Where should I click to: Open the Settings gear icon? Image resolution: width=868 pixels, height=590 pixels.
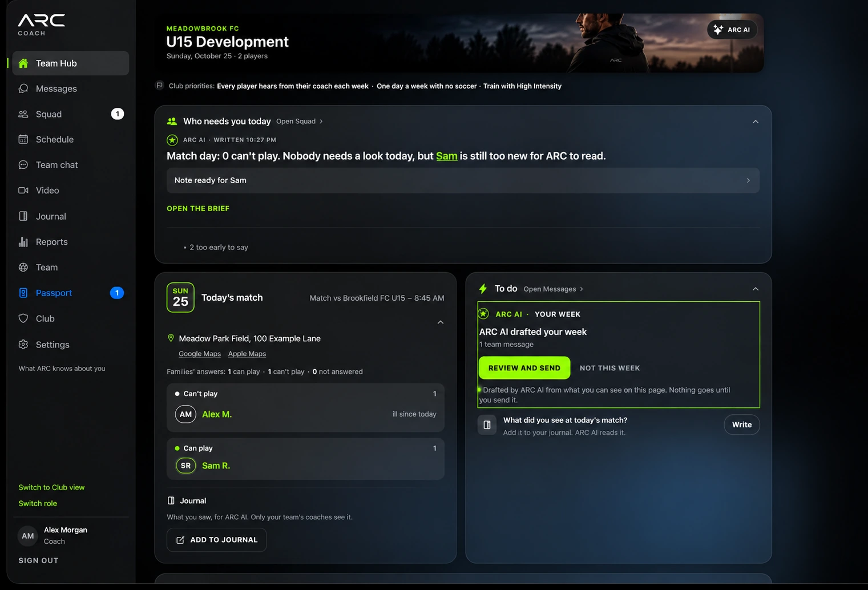[x=23, y=345]
